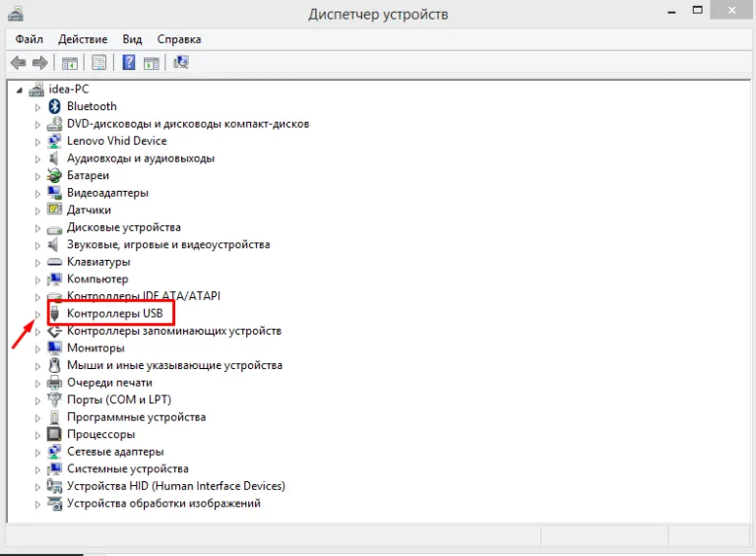Expand Системные устройства arrow
The width and height of the screenshot is (756, 556).
tap(37, 469)
